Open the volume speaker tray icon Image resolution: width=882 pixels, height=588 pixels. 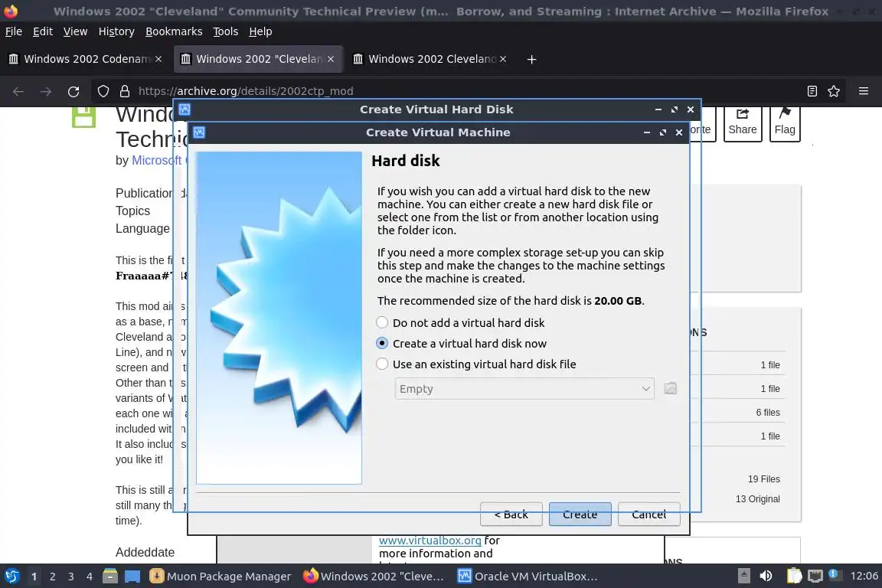766,577
